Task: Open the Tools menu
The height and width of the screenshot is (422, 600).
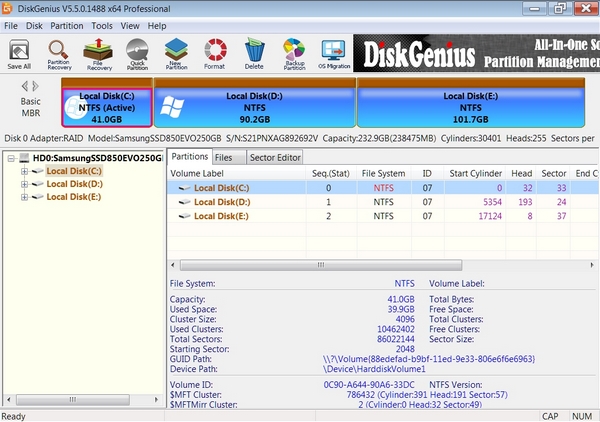Action: [102, 24]
